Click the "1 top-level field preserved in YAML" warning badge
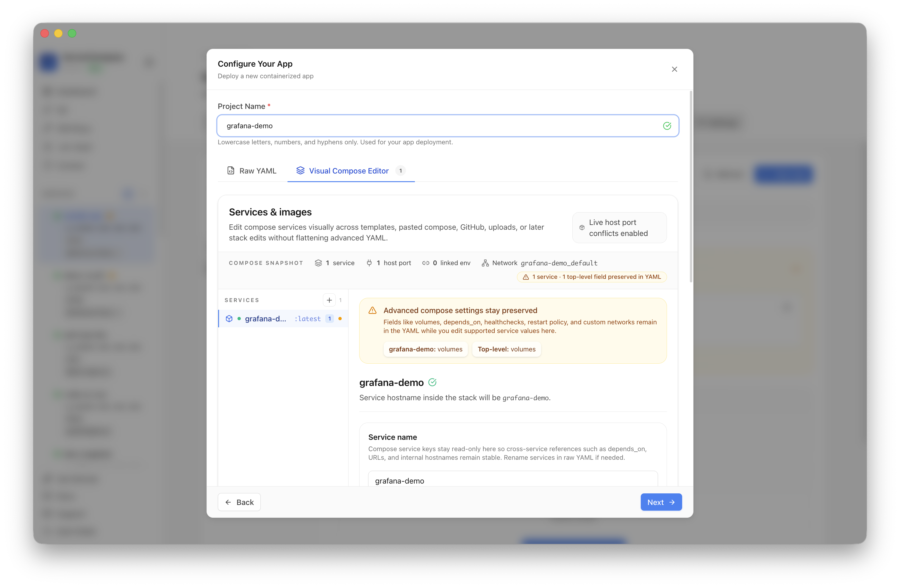 click(591, 277)
